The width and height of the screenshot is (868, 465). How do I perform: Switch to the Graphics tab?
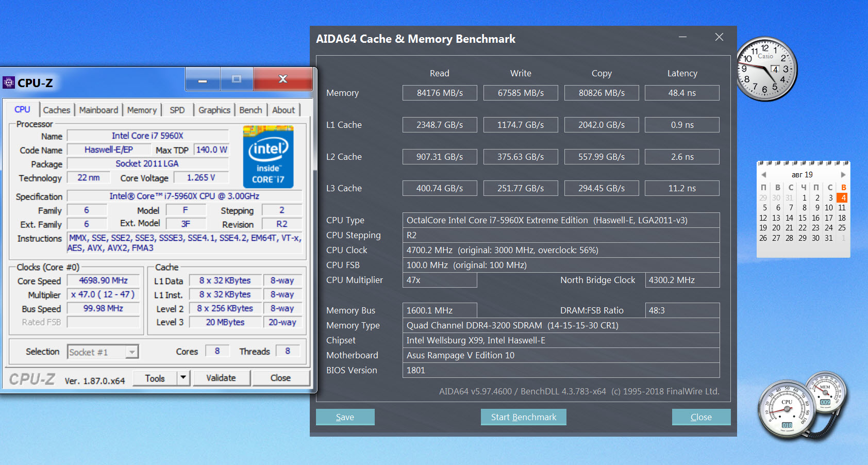pyautogui.click(x=214, y=110)
